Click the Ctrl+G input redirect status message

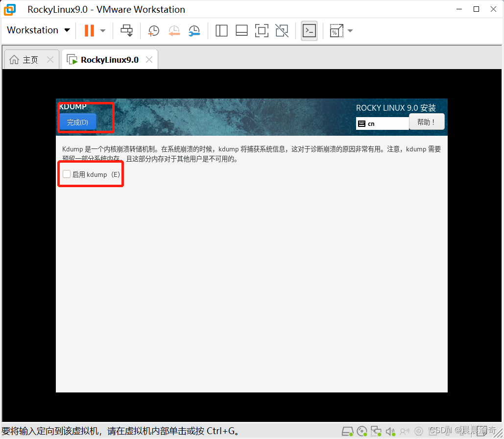coord(121,431)
